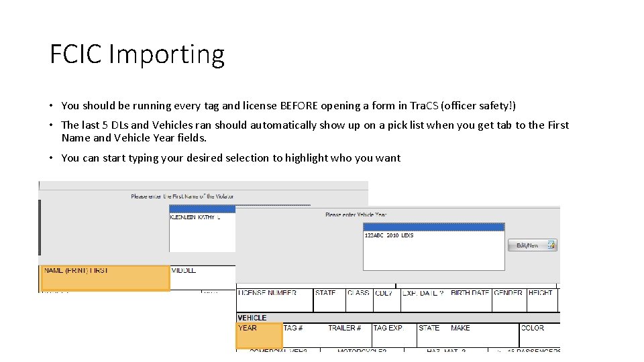Click the icon on the Edit/New button
644x362 pixels.
point(551,245)
